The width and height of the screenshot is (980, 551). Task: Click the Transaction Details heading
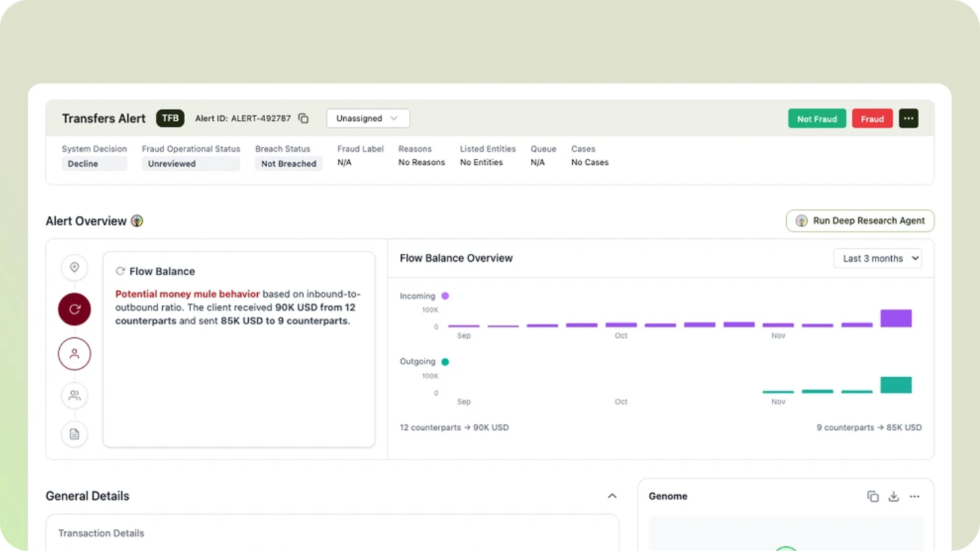click(101, 533)
